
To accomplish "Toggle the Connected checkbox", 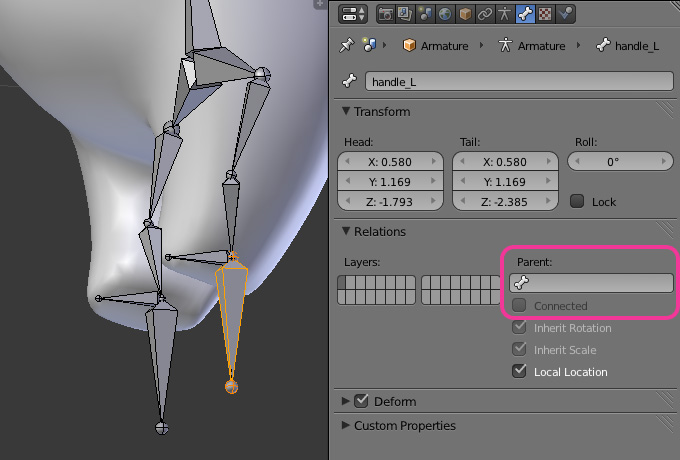I will (x=519, y=305).
